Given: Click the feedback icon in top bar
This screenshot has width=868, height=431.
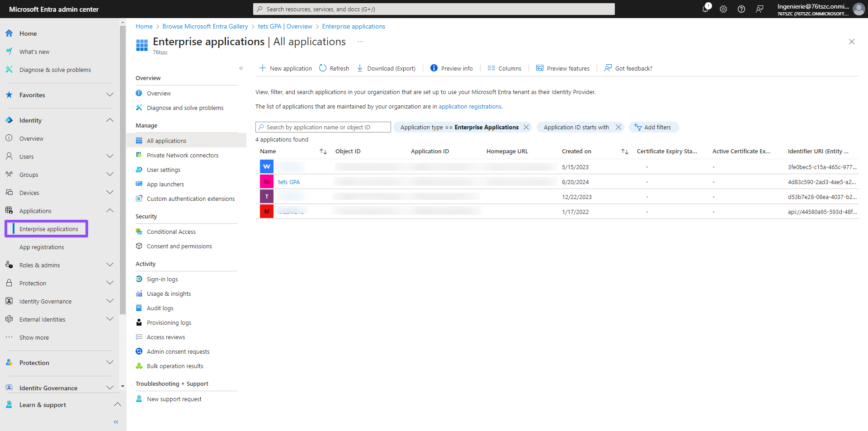Looking at the screenshot, I should coord(759,9).
